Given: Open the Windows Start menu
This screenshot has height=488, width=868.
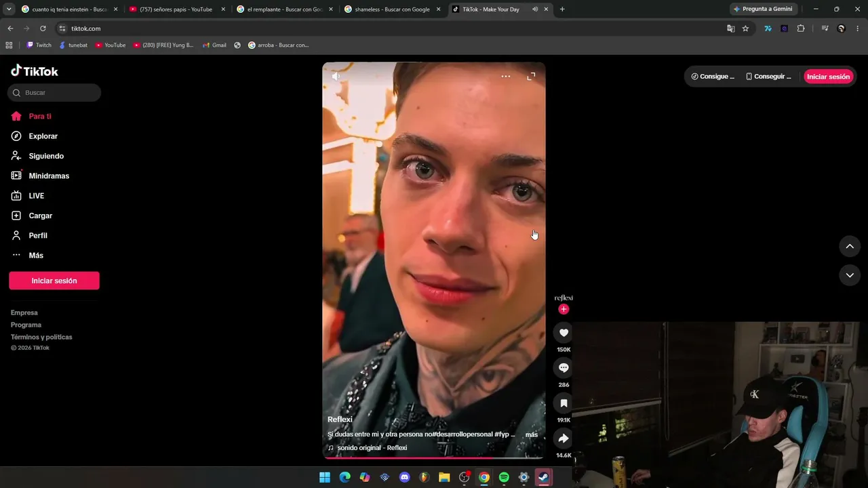Looking at the screenshot, I should point(325,477).
